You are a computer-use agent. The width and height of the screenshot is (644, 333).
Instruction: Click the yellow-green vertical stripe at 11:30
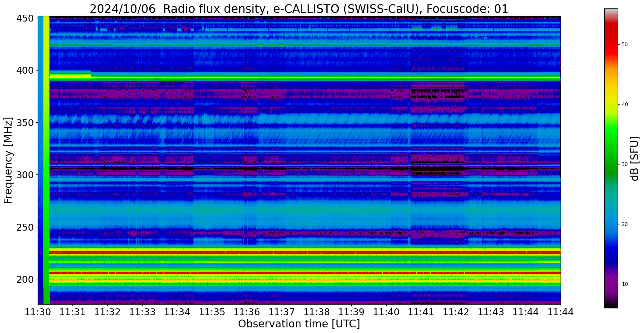[x=46, y=160]
